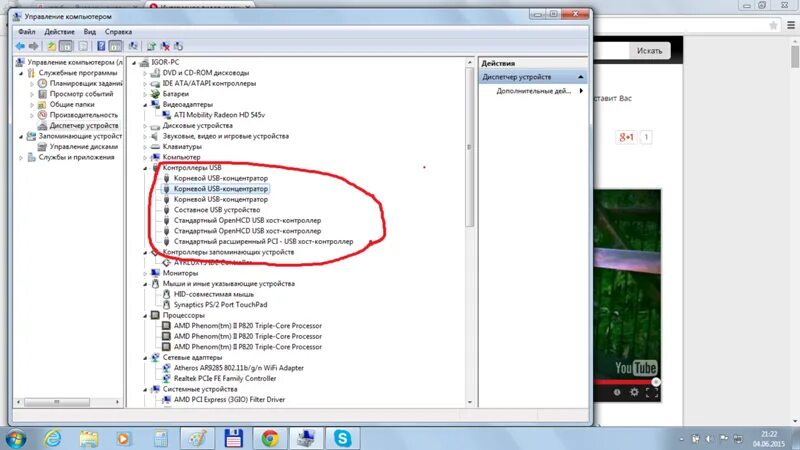Collapse Служебные программы in left tree
This screenshot has height=450, width=800.
(x=21, y=73)
